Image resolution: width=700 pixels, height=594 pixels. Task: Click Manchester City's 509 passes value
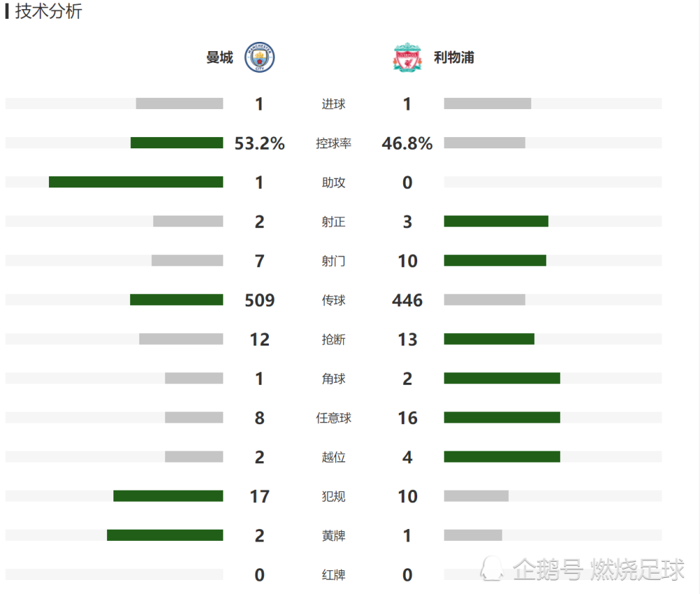click(260, 300)
